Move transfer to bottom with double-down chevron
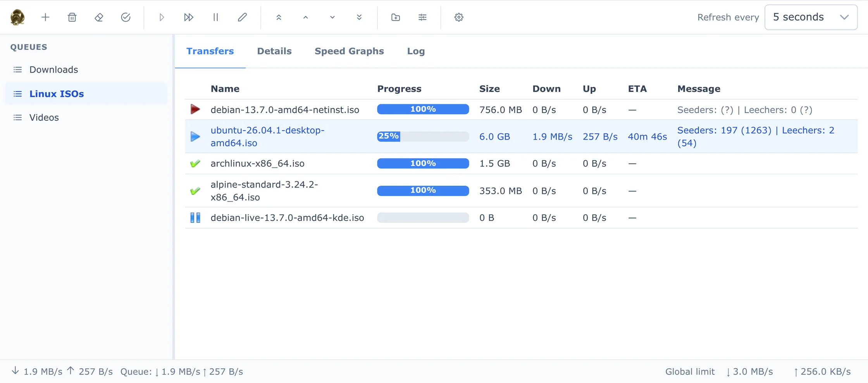 click(359, 17)
